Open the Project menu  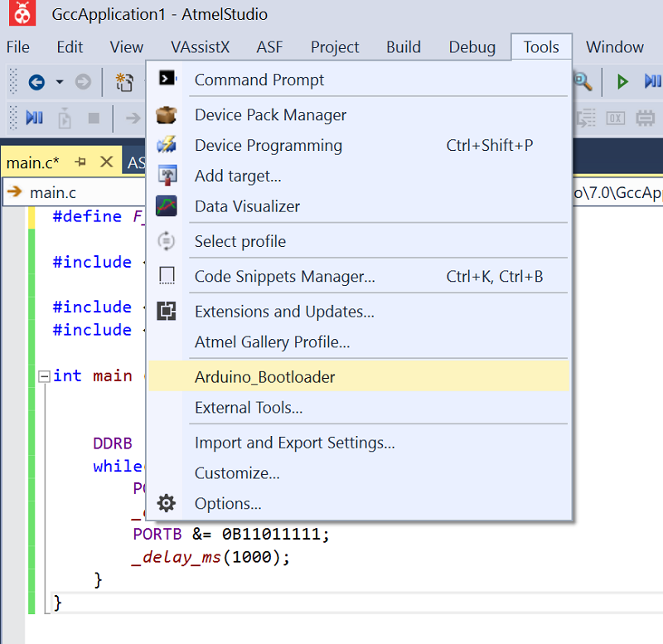pos(335,47)
